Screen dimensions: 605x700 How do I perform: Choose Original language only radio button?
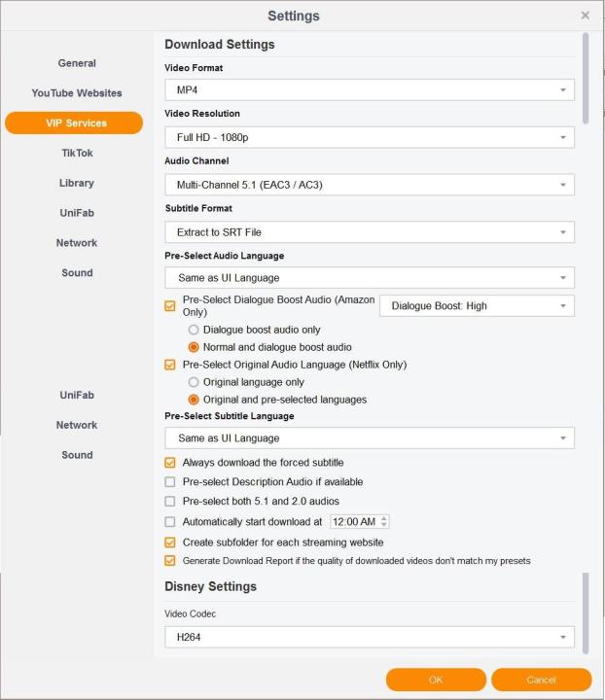[x=194, y=382]
